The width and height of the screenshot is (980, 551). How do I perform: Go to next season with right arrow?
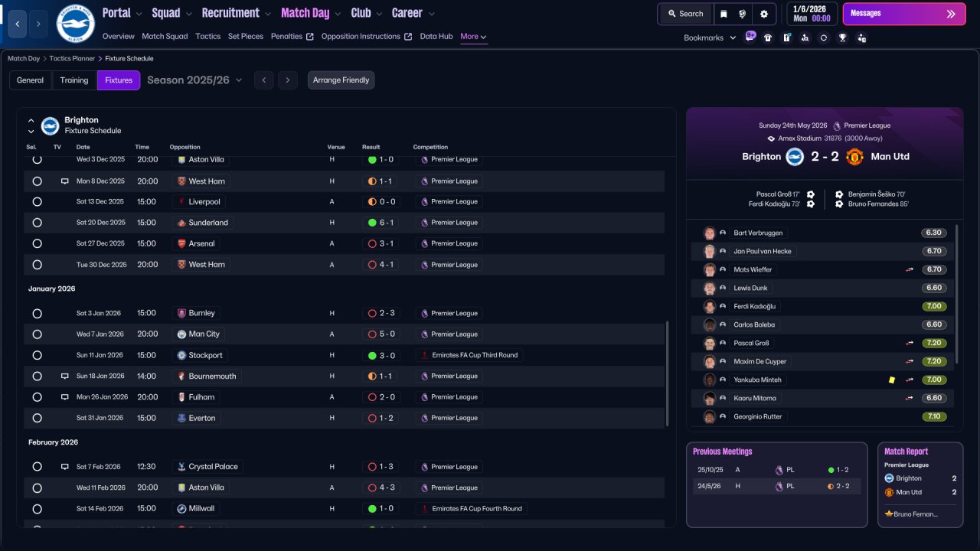(288, 80)
